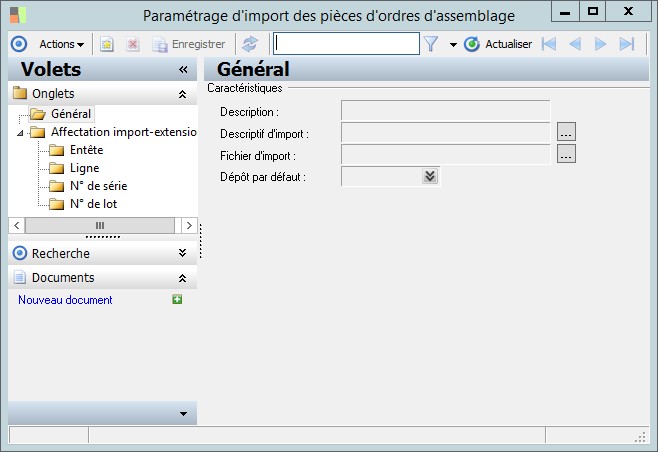Click the double-arrow refresh toolbar icon
Screen dimensions: 658x452
click(249, 44)
